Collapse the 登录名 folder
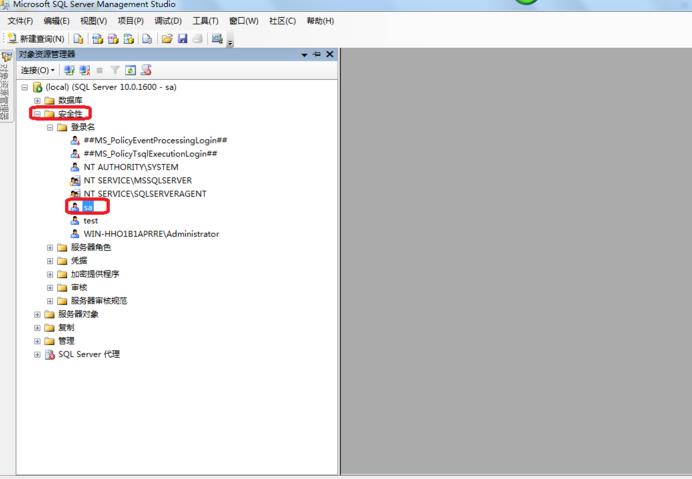692x479 pixels. [50, 127]
